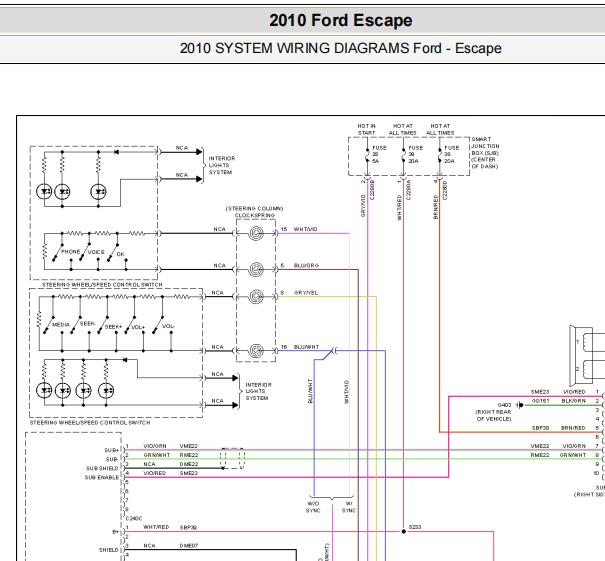Click the "SUB ENABLE" terminal label
Viewport: 605px width, 561px height.
pos(102,477)
